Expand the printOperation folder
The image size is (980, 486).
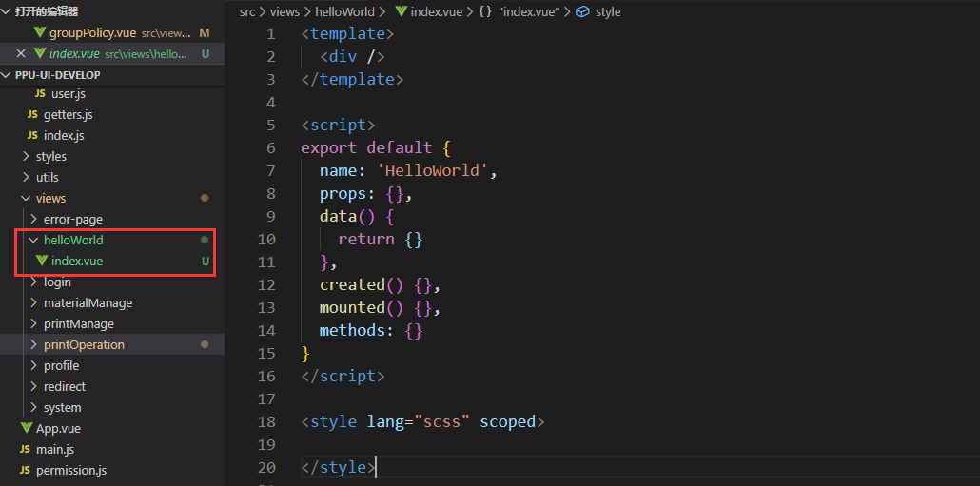click(33, 345)
